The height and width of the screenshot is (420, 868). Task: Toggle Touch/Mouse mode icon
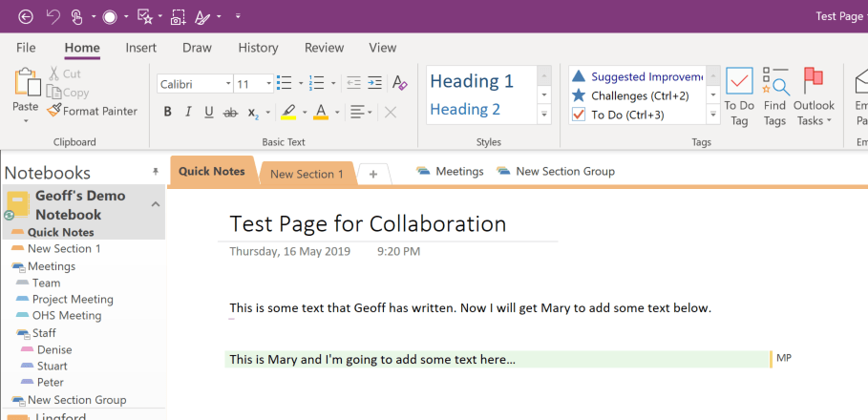pyautogui.click(x=77, y=17)
